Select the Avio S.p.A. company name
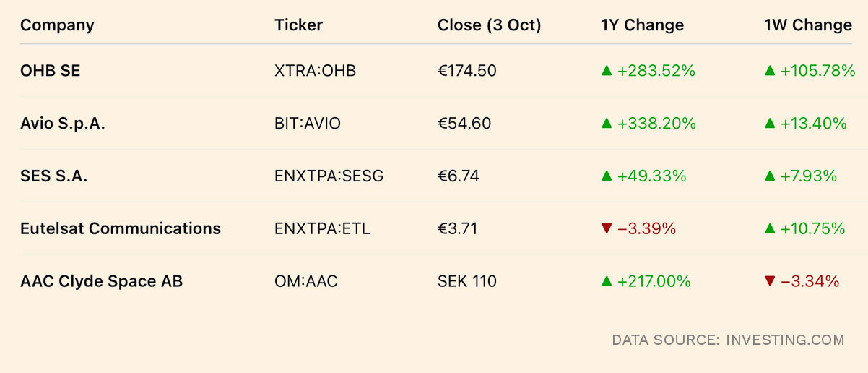868x373 pixels. (x=63, y=124)
